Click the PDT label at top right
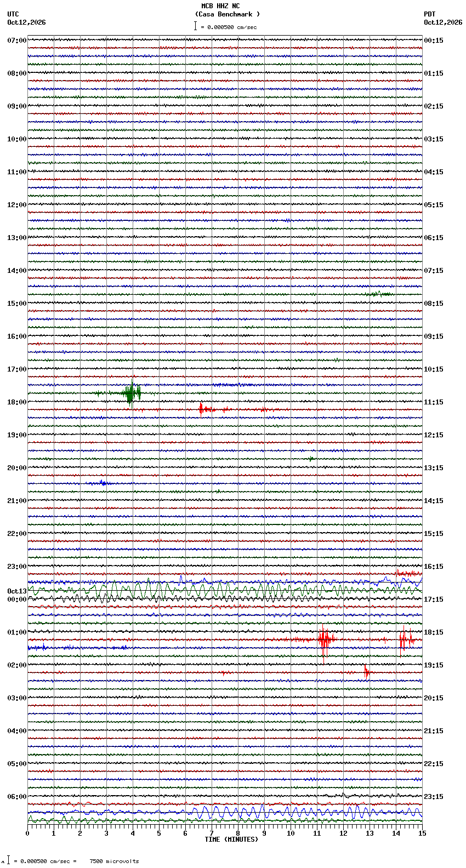 click(429, 14)
